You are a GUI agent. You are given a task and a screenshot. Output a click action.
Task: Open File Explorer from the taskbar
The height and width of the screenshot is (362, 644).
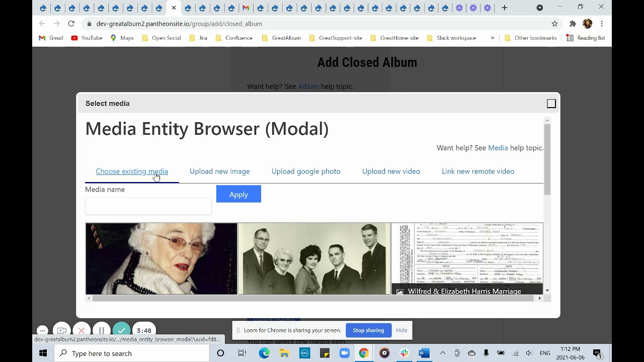[284, 353]
